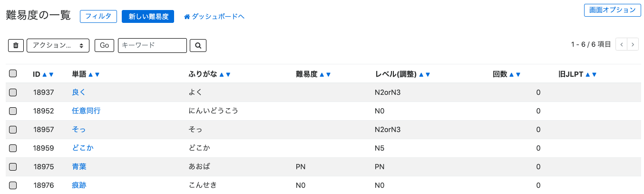Click the magnifier search icon button
Screen dimensions: 644x194
198,45
